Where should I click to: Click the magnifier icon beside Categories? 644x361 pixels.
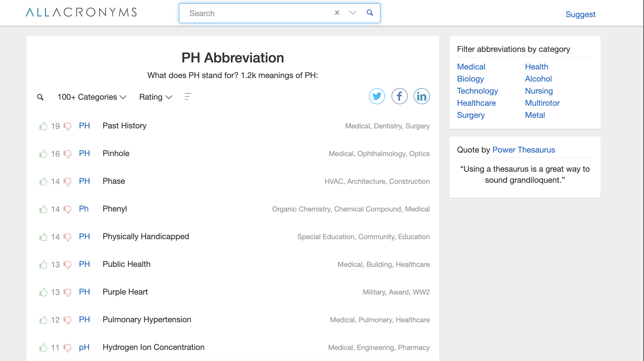(x=40, y=97)
